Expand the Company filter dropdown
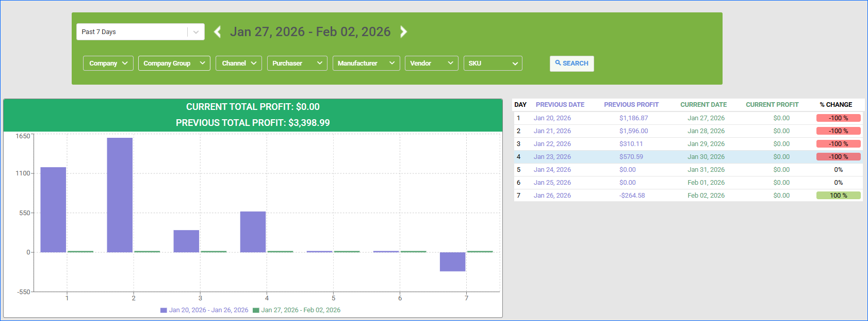The image size is (868, 321). tap(108, 63)
